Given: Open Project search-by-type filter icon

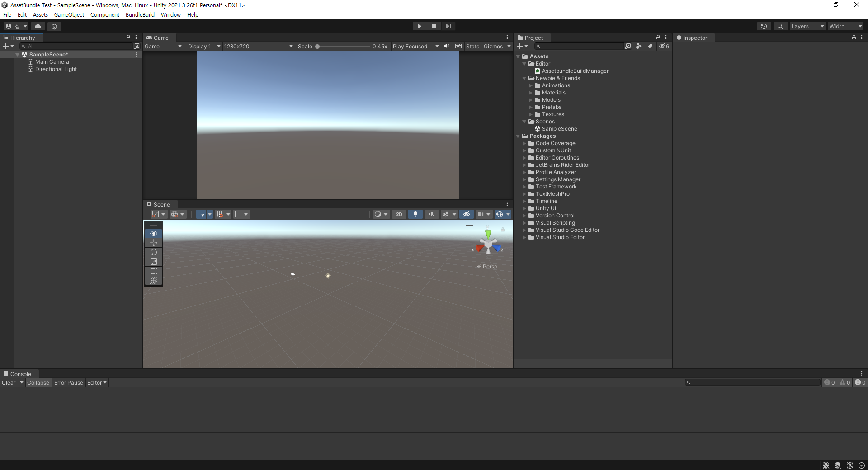Looking at the screenshot, I should click(x=638, y=46).
